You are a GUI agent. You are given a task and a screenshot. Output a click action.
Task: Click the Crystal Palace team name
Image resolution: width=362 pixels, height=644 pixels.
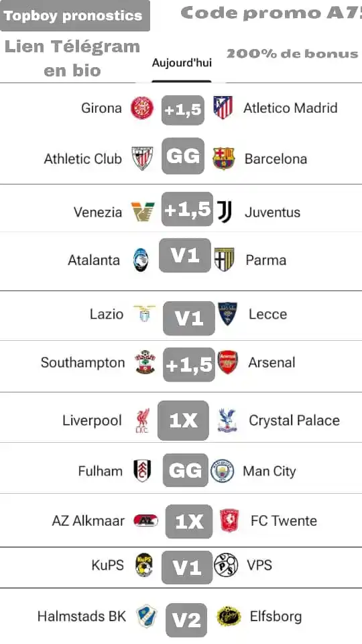294,421
